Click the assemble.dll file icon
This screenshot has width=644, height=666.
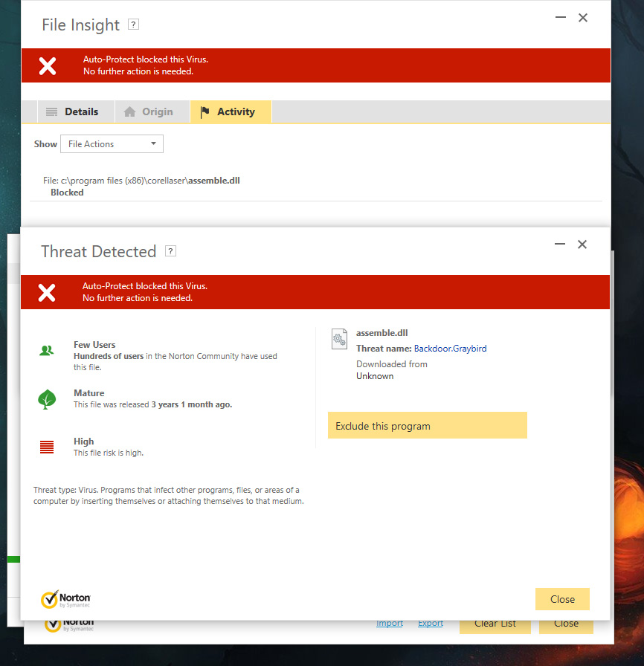click(339, 339)
